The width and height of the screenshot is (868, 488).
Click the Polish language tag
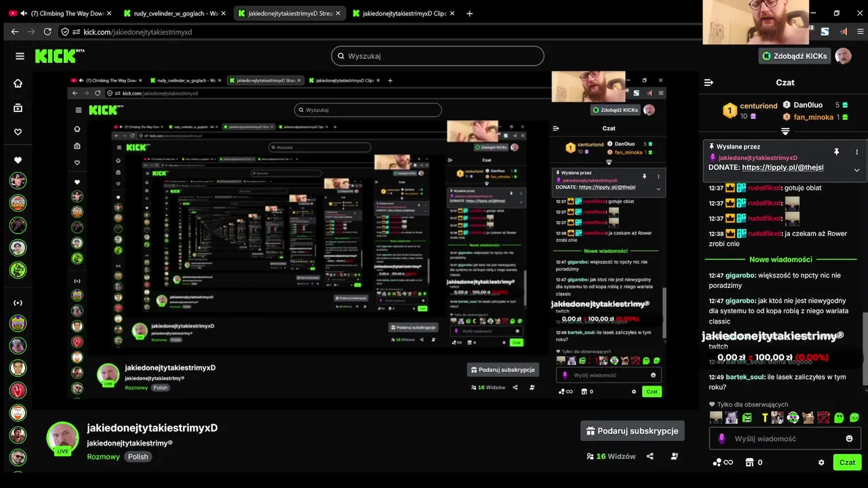point(138,457)
